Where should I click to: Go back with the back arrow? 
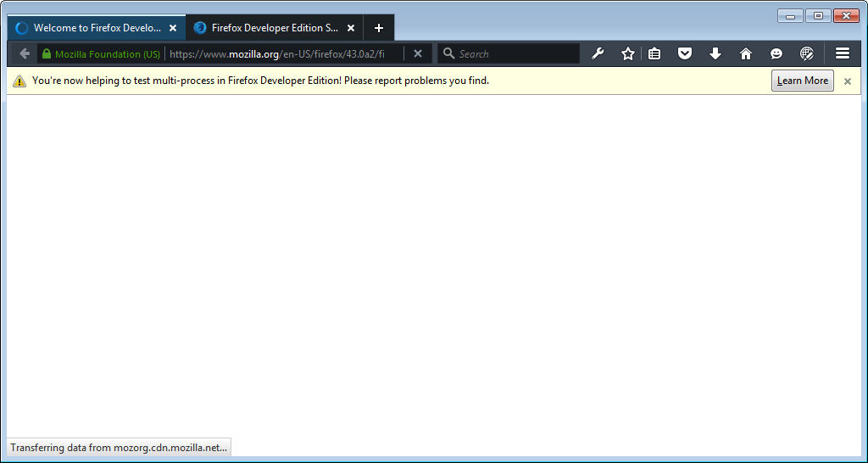coord(24,53)
